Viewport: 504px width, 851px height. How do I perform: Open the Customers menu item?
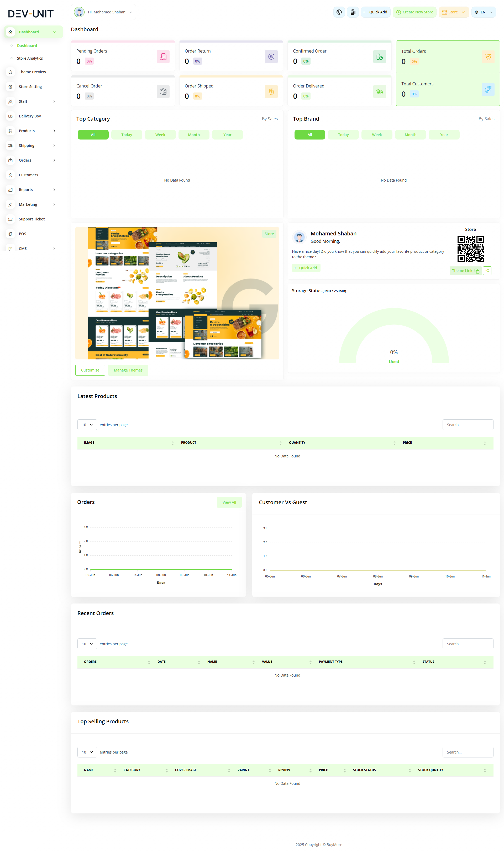[29, 175]
